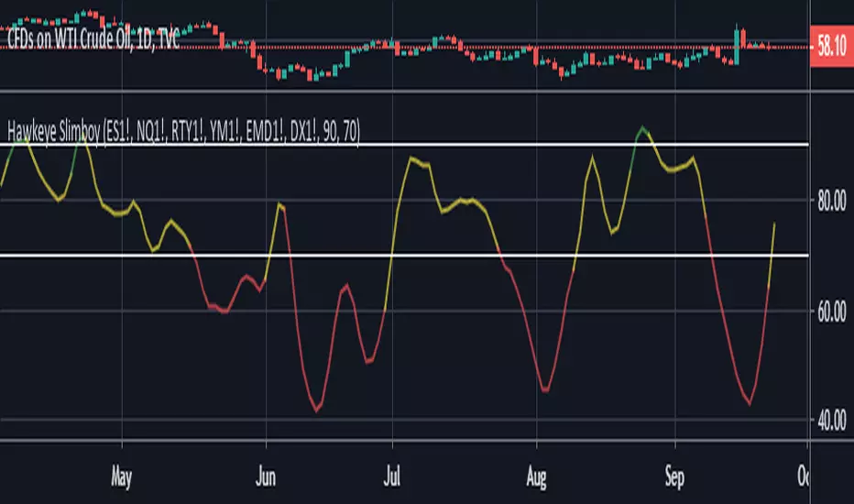The image size is (854, 504).
Task: Click the 40.00 indicator scale value
Action: [832, 421]
